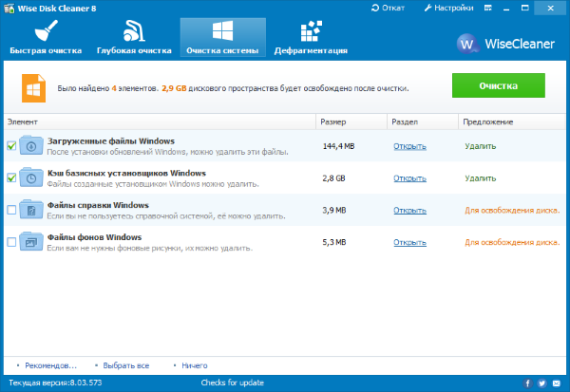Open the Быстрая очистка tab
The width and height of the screenshot is (570, 392).
click(x=46, y=37)
